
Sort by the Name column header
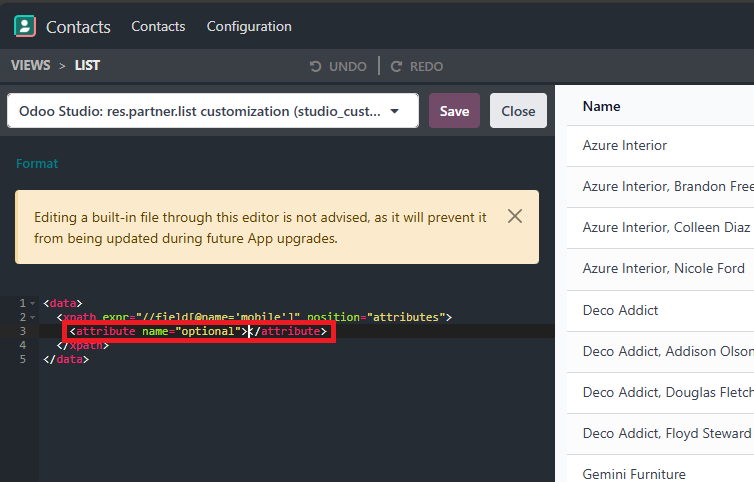coord(602,106)
